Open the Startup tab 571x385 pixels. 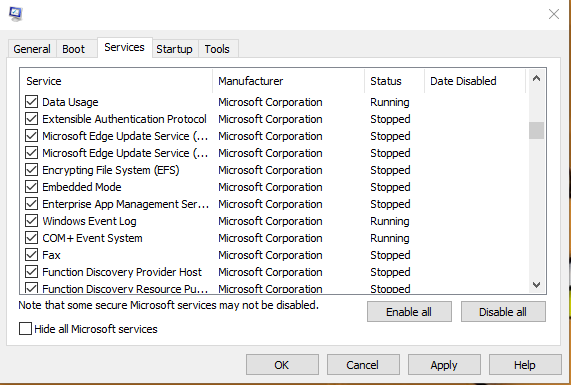pos(174,49)
